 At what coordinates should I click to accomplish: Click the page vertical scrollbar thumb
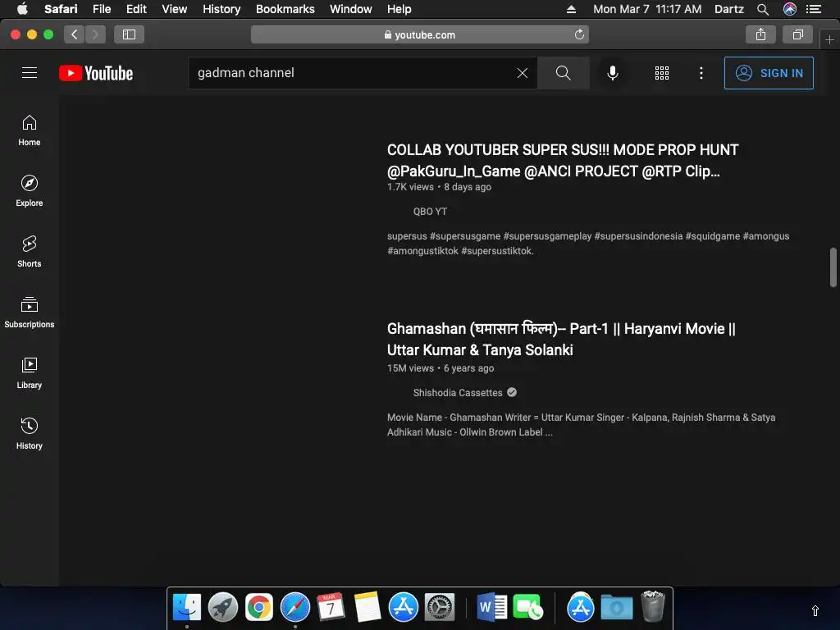833,267
